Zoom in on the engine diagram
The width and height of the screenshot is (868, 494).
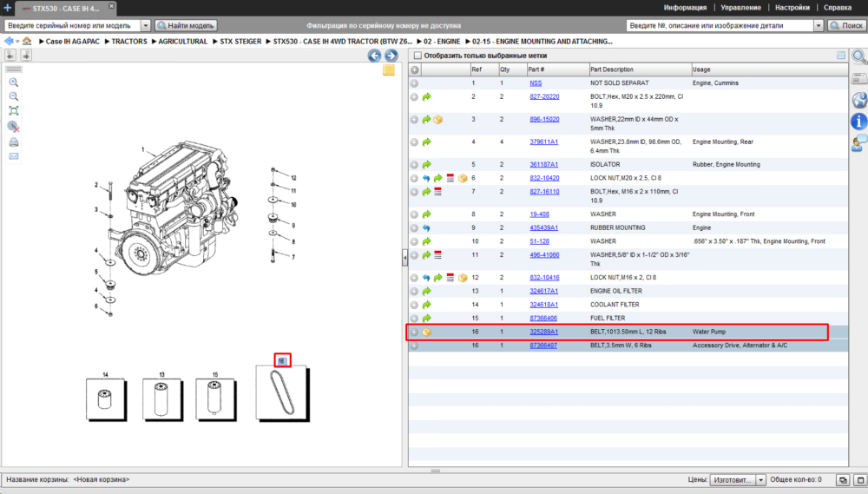(x=14, y=82)
